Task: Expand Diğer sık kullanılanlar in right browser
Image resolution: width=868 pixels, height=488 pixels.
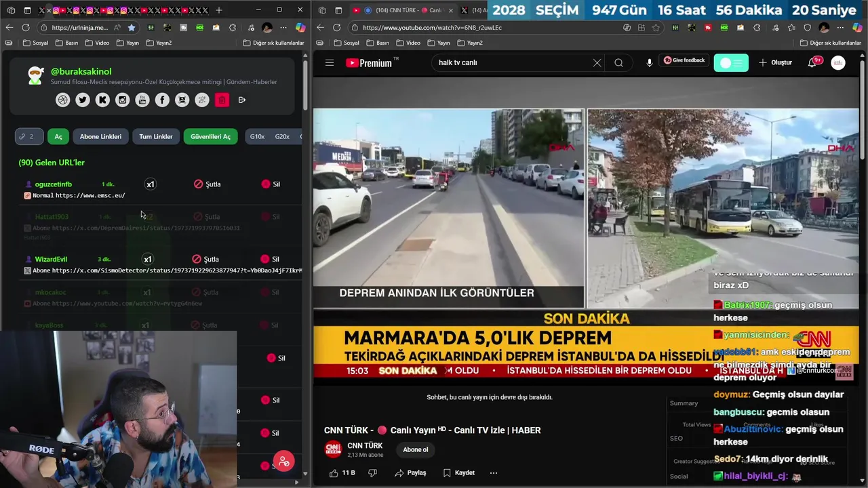Action: (x=831, y=43)
